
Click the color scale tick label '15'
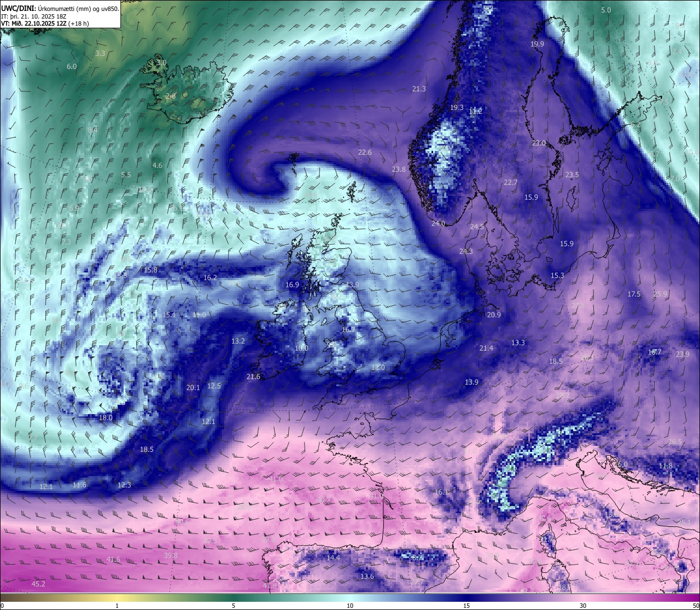[466, 606]
